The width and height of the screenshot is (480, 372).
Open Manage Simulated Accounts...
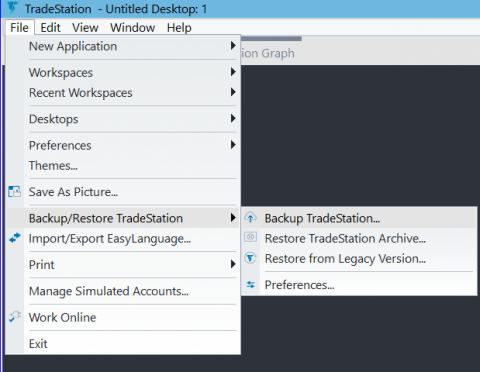click(x=123, y=291)
